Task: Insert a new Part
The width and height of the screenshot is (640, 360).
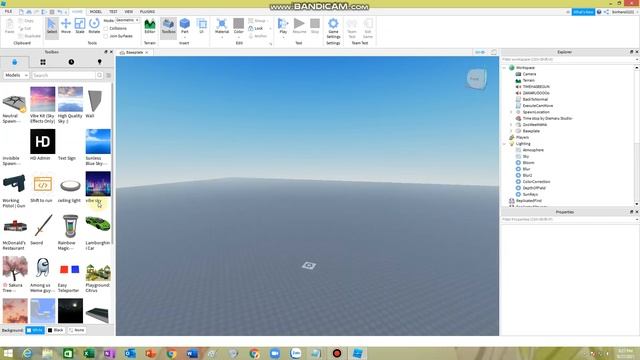Action: click(184, 25)
